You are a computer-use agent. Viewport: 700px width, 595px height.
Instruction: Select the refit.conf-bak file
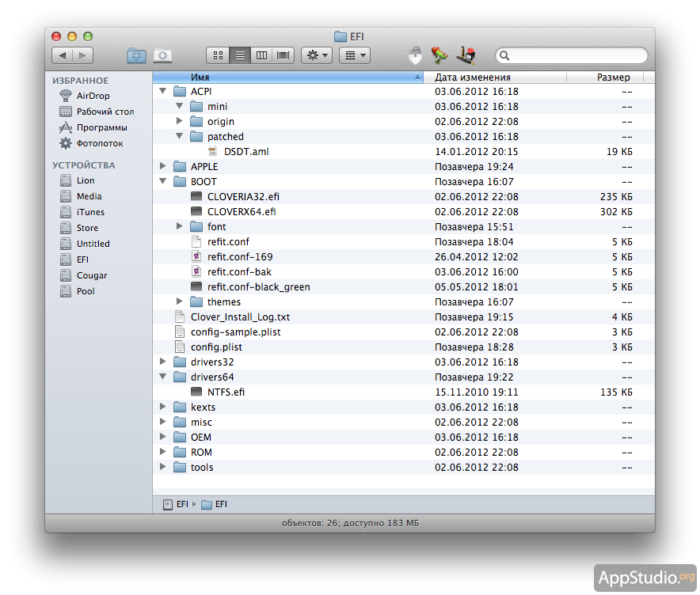point(404,272)
